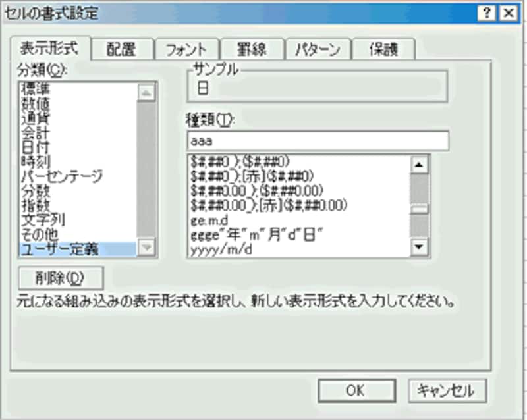The height and width of the screenshot is (420, 527).
Task: Select the 保護 tab
Action: [383, 49]
